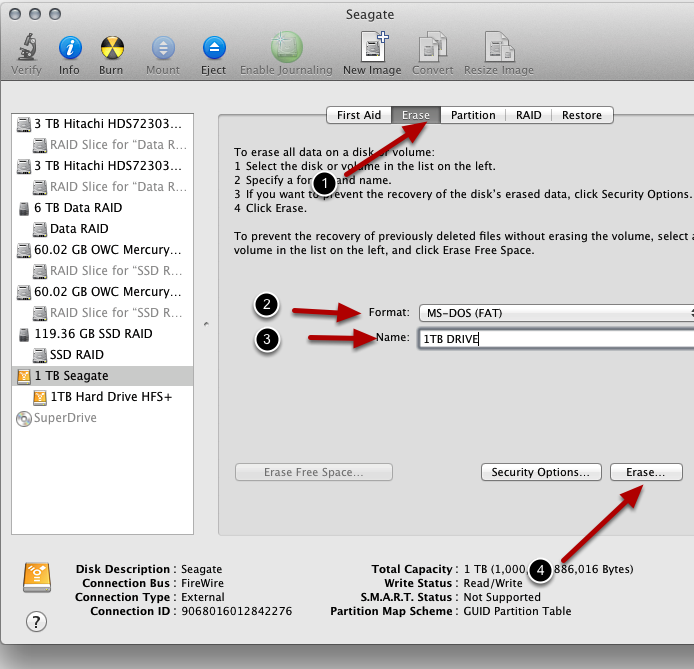
Task: Eject the disk using the Eject icon
Action: pos(214,48)
